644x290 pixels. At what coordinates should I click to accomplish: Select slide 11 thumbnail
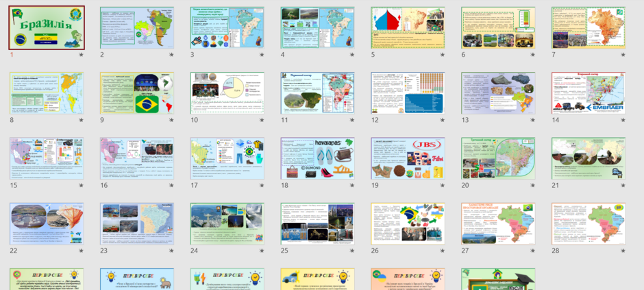317,93
